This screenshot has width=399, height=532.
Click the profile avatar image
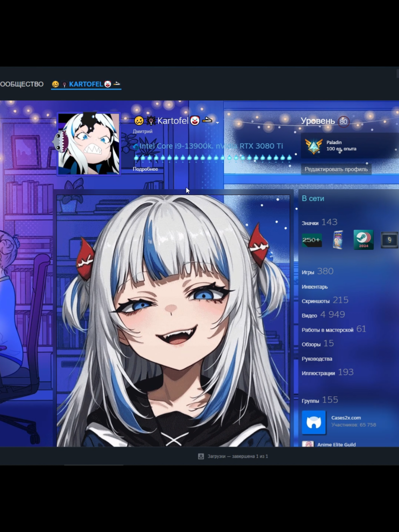(89, 144)
